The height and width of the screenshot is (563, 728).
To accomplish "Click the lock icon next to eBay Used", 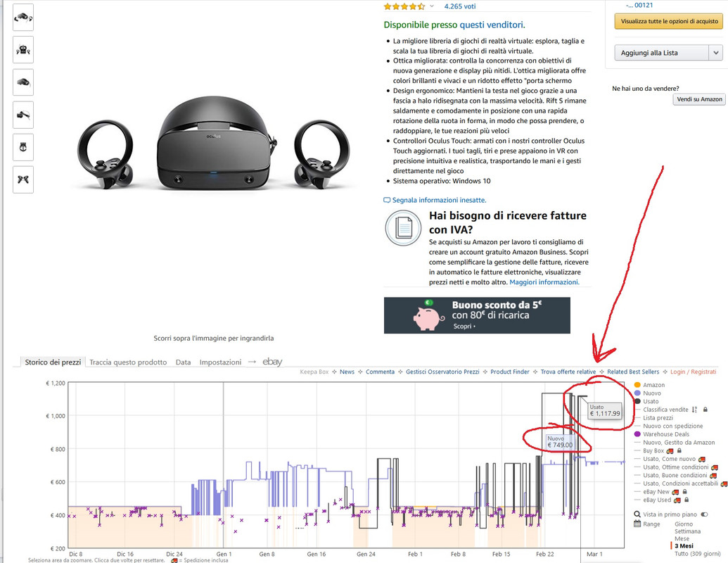I will (x=687, y=500).
